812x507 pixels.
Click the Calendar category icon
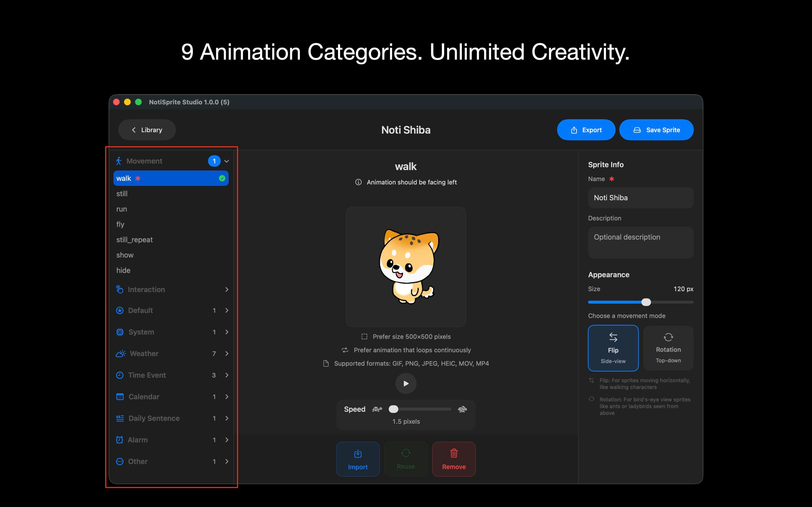(x=120, y=396)
